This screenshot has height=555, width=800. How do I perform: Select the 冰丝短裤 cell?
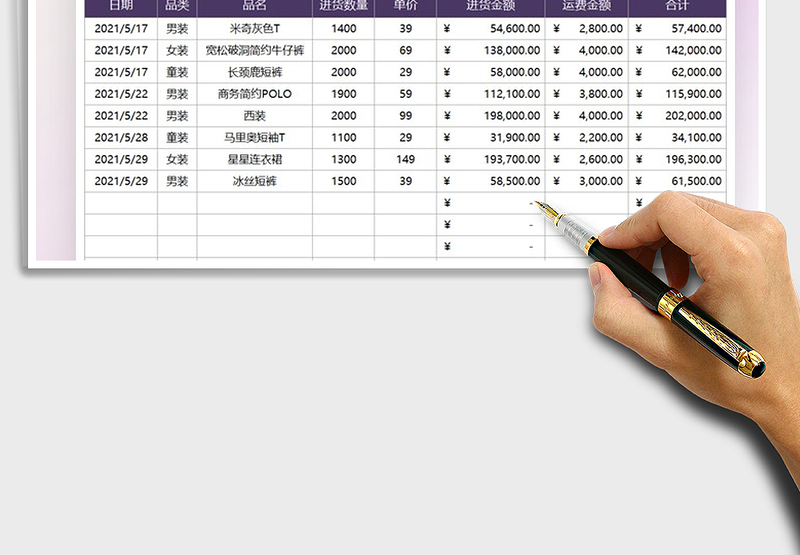click(x=255, y=181)
